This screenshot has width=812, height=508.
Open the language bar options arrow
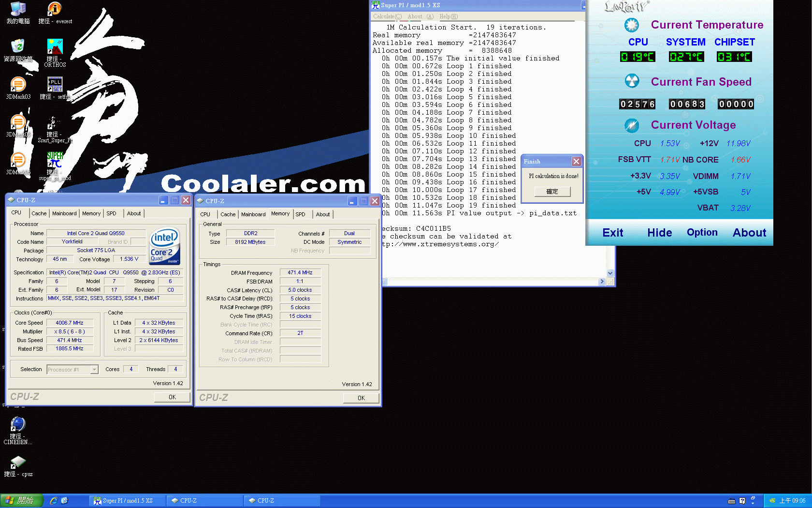tap(753, 504)
